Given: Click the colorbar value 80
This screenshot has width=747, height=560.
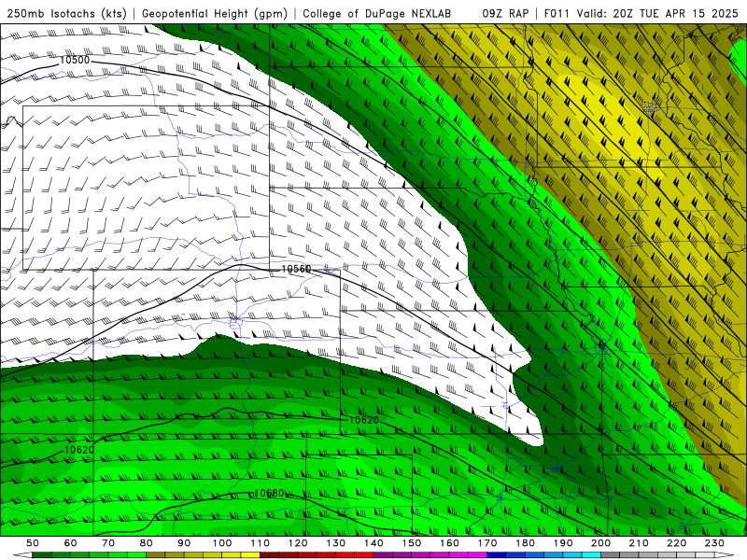Looking at the screenshot, I should click(x=147, y=543).
